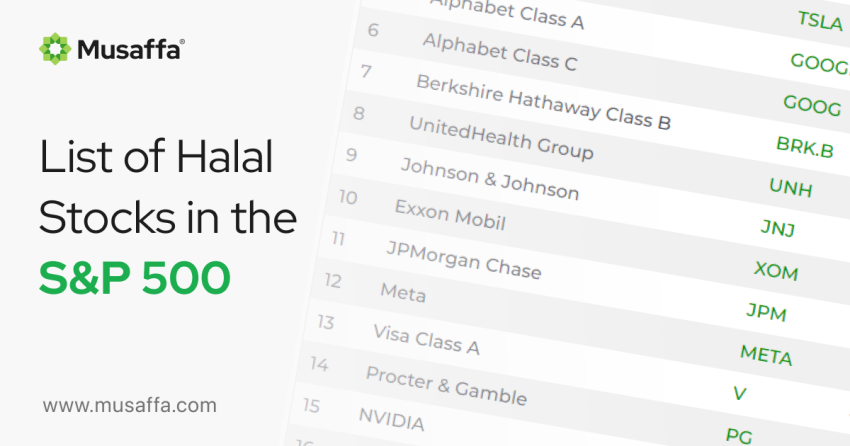
Task: Open the www.musaffa.com website link
Action: (129, 405)
